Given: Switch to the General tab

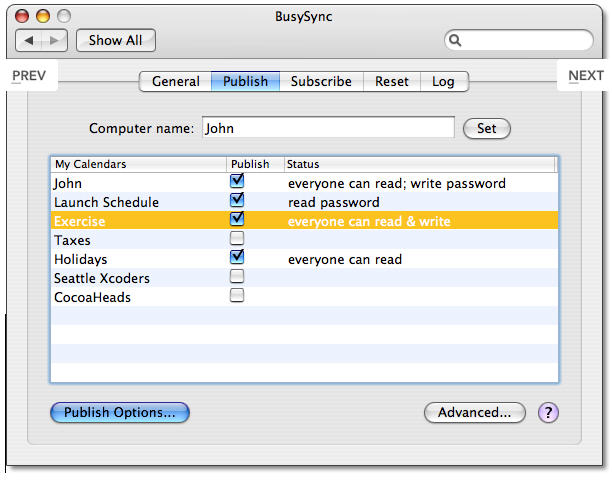Looking at the screenshot, I should coord(176,81).
